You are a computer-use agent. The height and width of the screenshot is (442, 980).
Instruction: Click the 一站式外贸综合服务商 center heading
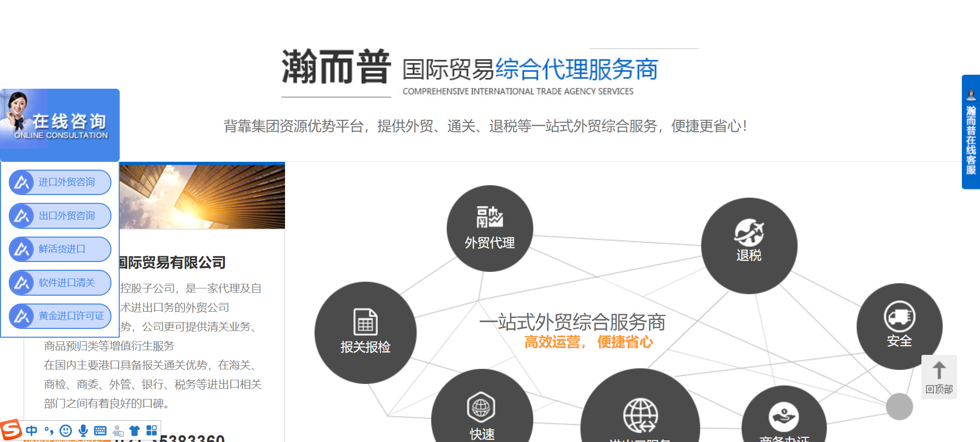pos(572,322)
